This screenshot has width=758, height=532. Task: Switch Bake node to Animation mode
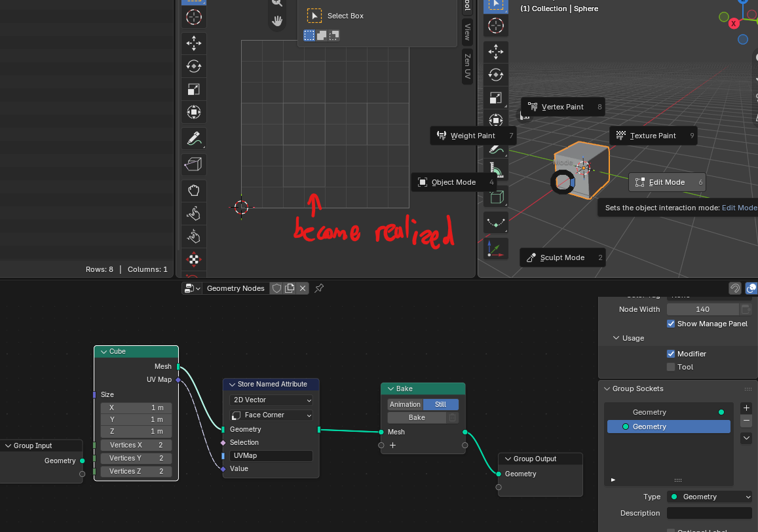(405, 404)
